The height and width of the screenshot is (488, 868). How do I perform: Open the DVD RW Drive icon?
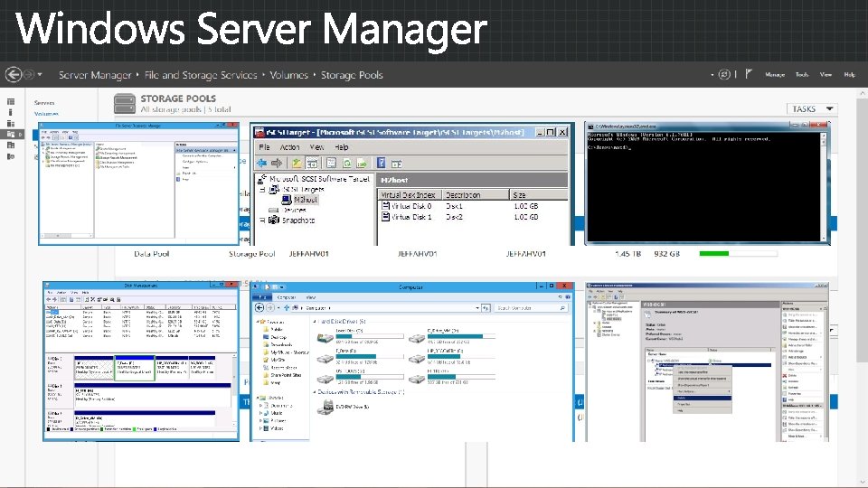click(325, 408)
